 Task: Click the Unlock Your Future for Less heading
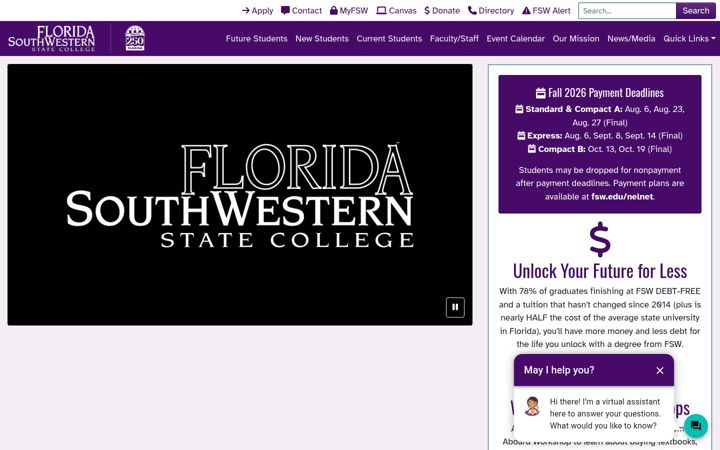tap(600, 271)
